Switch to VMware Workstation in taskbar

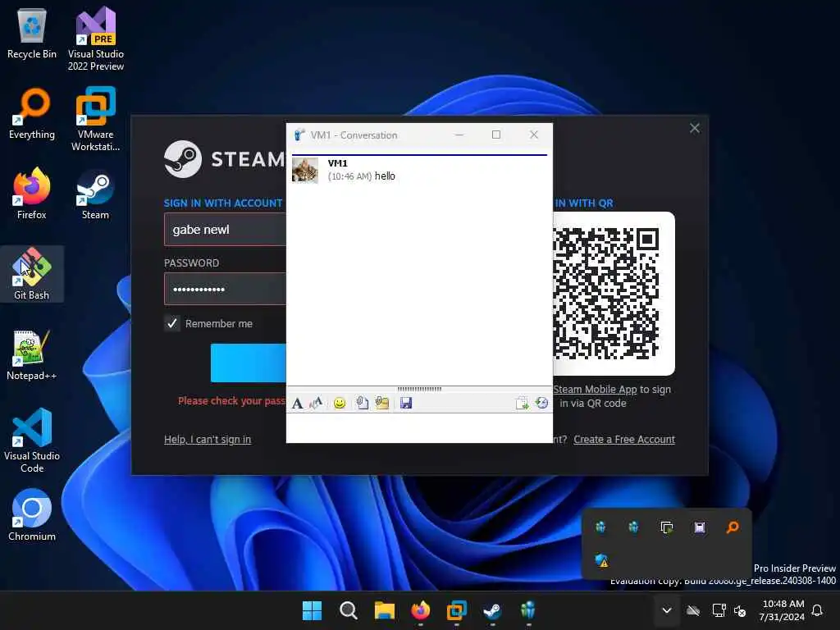(x=456, y=610)
